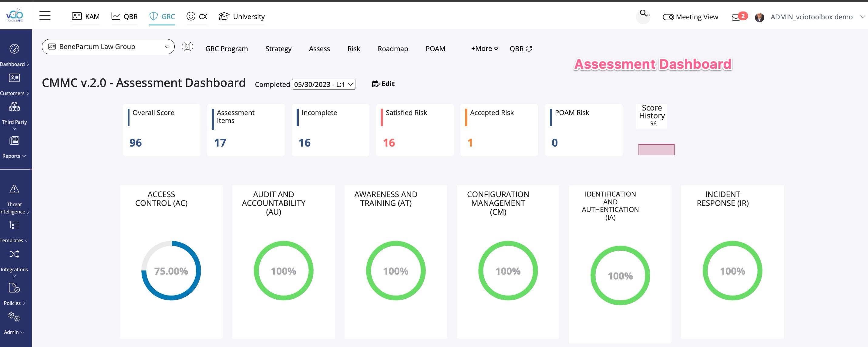
Task: Expand the 05/30/2023 - L:1 assessment dropdown
Action: pos(324,84)
